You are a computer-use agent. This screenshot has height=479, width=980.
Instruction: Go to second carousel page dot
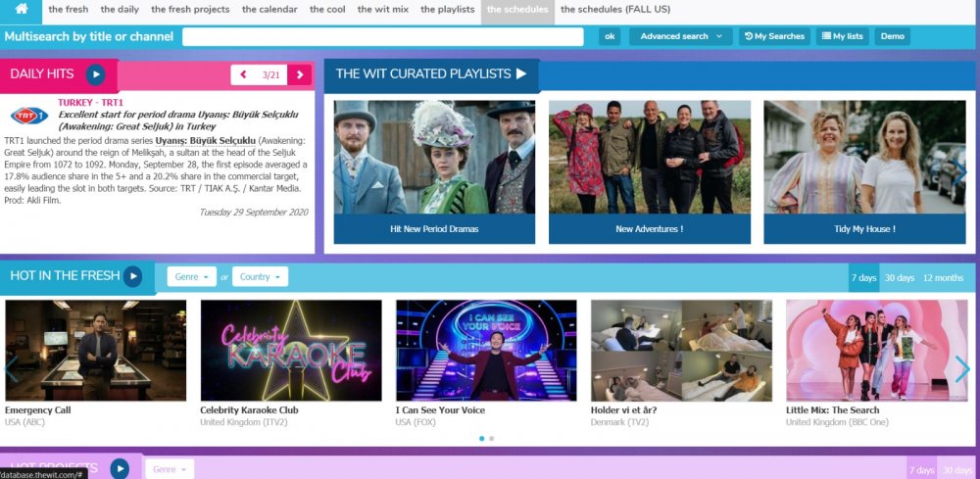(x=492, y=438)
